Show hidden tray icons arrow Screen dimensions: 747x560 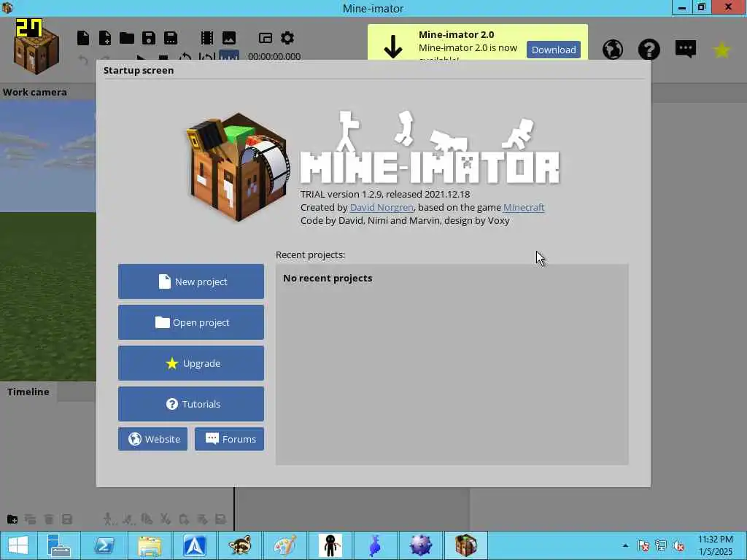625,545
